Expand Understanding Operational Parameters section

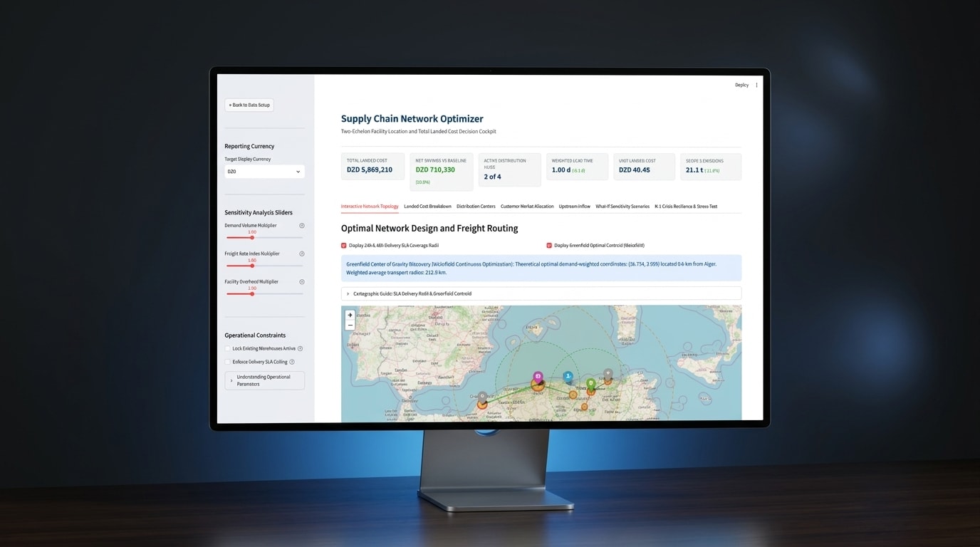coord(264,380)
